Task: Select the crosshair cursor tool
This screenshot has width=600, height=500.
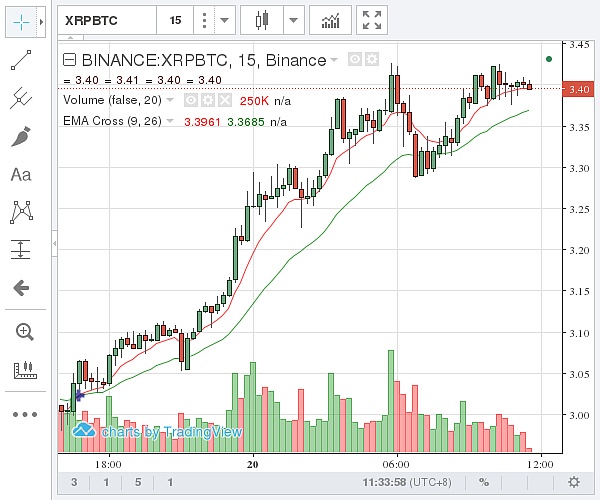Action: click(21, 22)
